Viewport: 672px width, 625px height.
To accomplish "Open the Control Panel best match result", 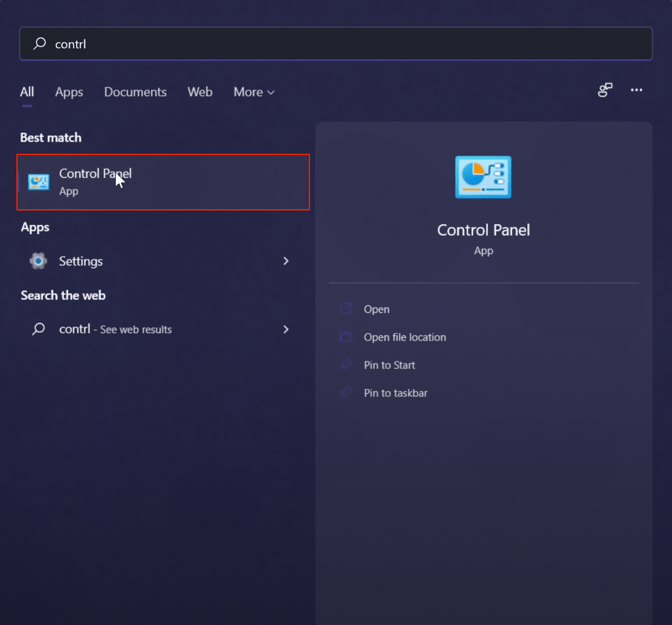I will (163, 182).
